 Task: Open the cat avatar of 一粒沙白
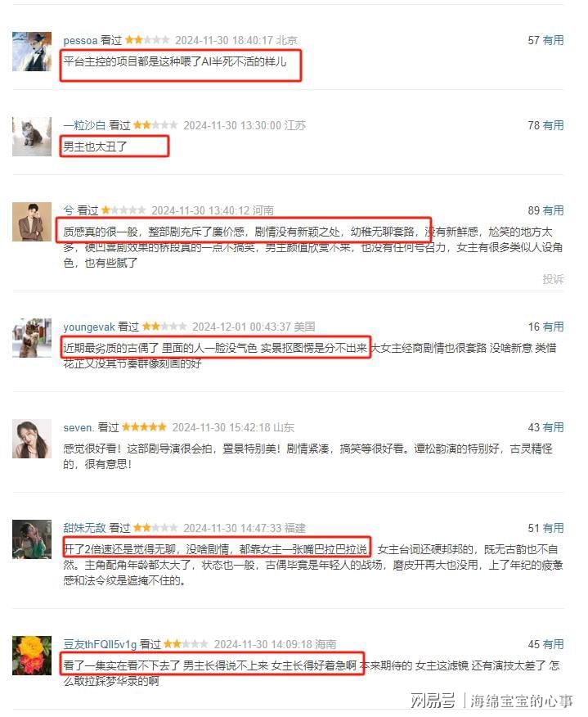(x=32, y=137)
